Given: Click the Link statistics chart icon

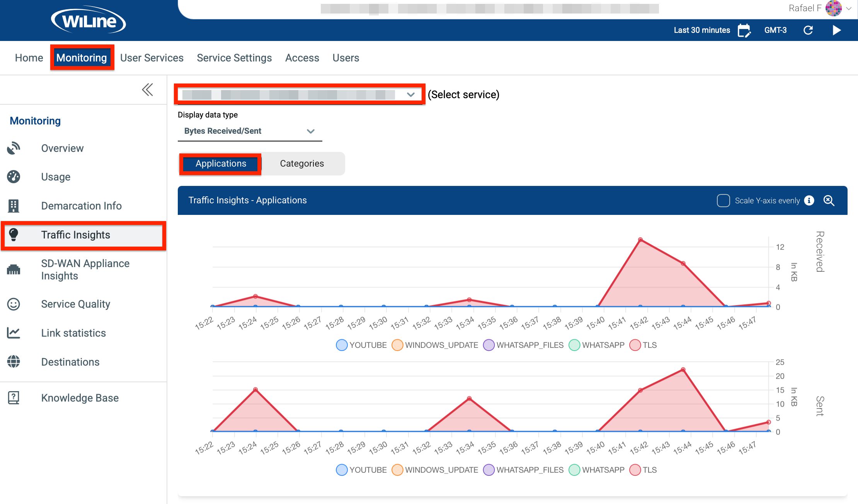Looking at the screenshot, I should (x=14, y=333).
